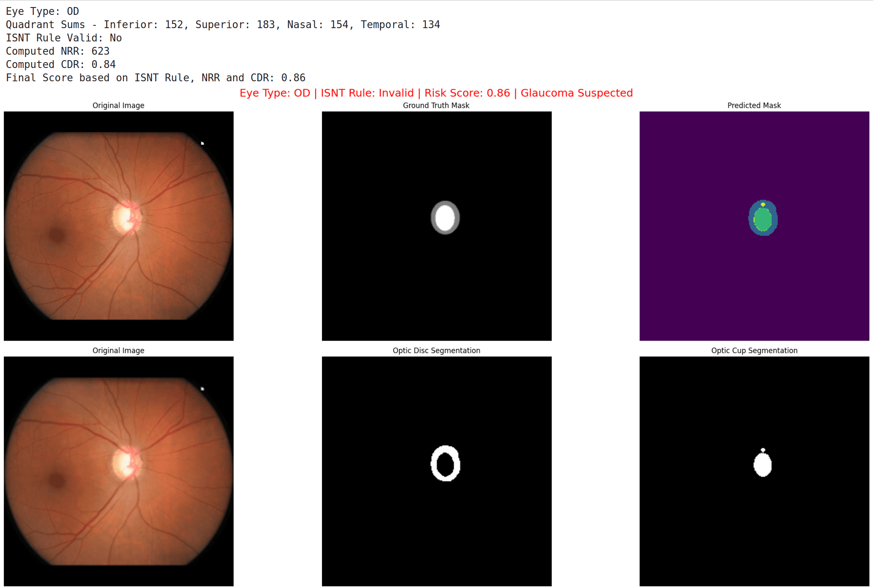Click the Final Score output line
Image resolution: width=874 pixels, height=588 pixels.
click(155, 78)
